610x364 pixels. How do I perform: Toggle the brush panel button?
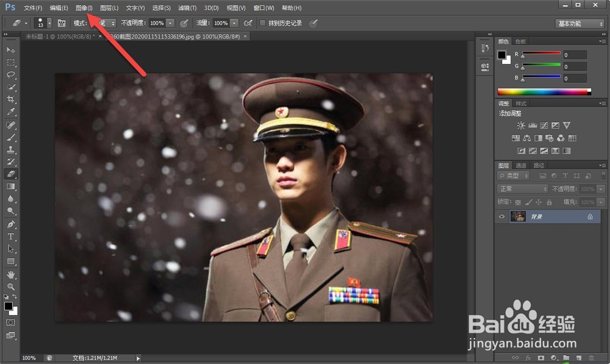(62, 23)
